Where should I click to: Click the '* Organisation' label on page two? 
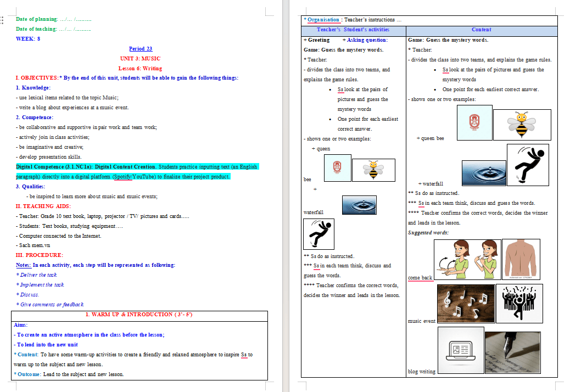(x=321, y=20)
